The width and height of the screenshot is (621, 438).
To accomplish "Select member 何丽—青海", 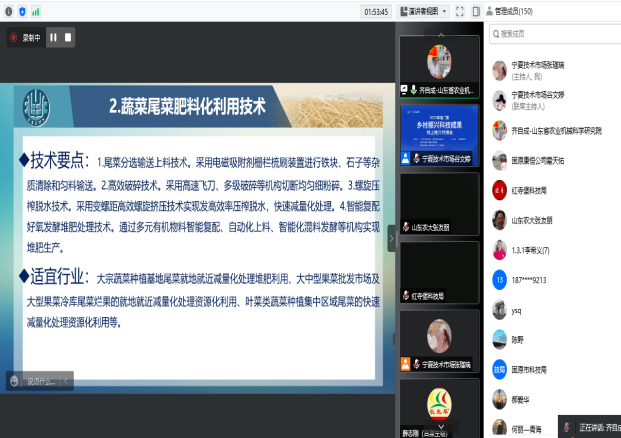I will coord(524,428).
